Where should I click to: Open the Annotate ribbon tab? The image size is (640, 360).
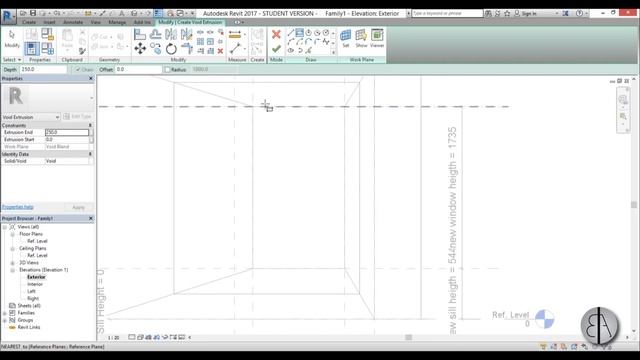pos(73,22)
